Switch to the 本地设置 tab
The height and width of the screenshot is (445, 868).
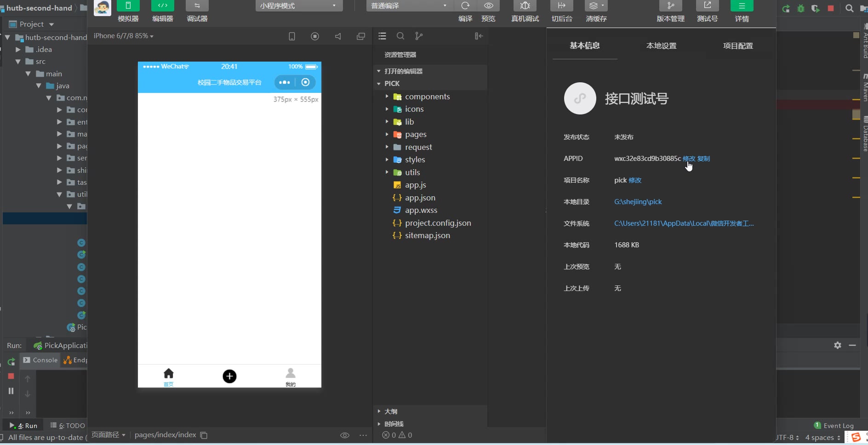[x=661, y=46]
